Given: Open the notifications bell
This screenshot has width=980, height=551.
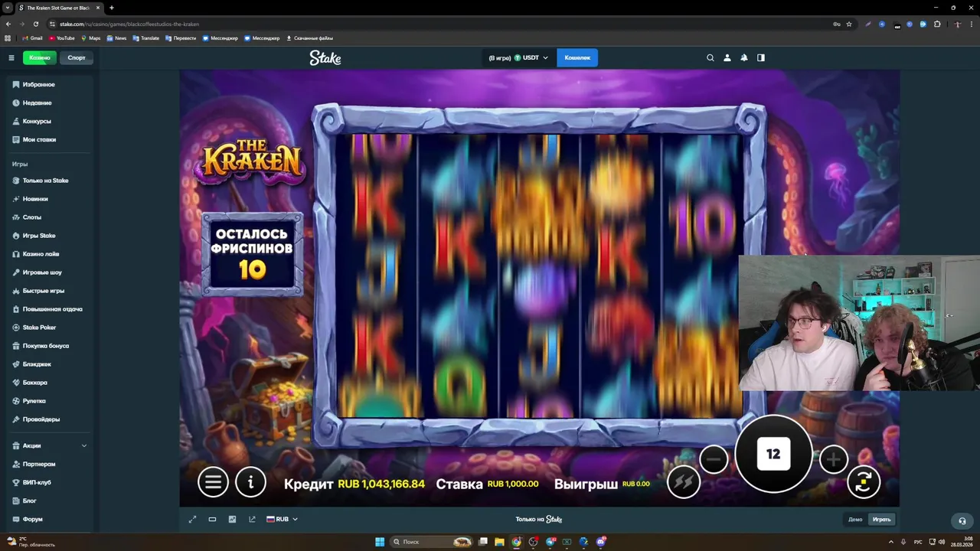Looking at the screenshot, I should tap(744, 57).
